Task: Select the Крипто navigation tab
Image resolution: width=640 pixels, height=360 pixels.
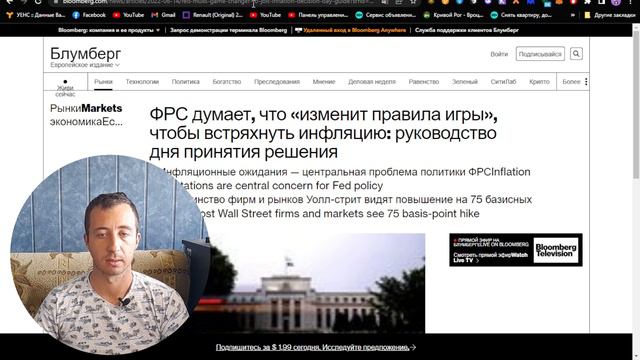Action: [539, 82]
